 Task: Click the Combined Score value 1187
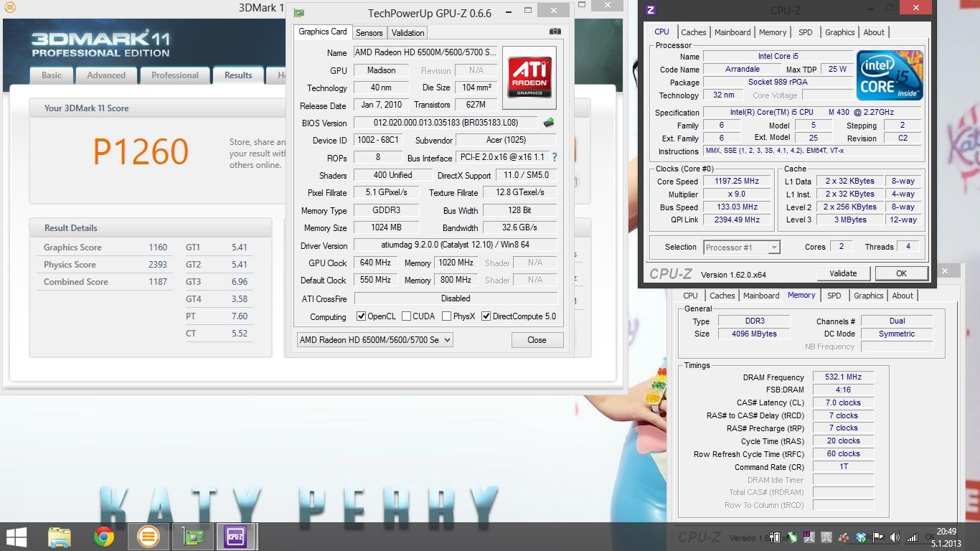[158, 282]
